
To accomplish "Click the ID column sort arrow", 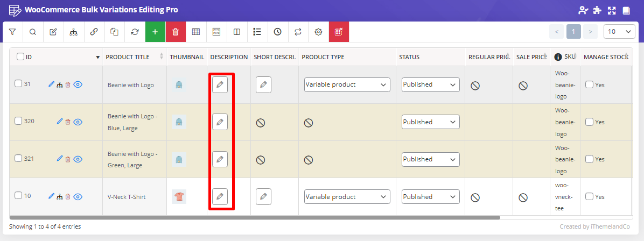I will pyautogui.click(x=98, y=58).
